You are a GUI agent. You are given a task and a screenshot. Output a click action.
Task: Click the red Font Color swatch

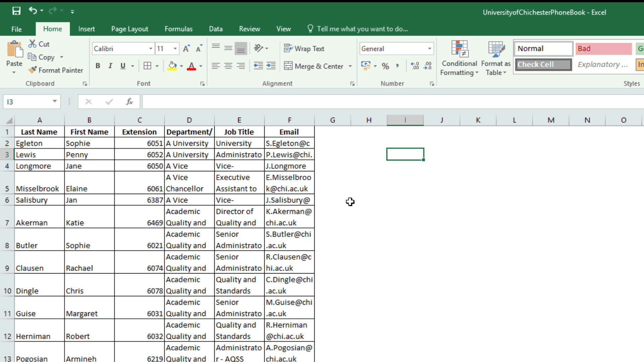pyautogui.click(x=191, y=66)
